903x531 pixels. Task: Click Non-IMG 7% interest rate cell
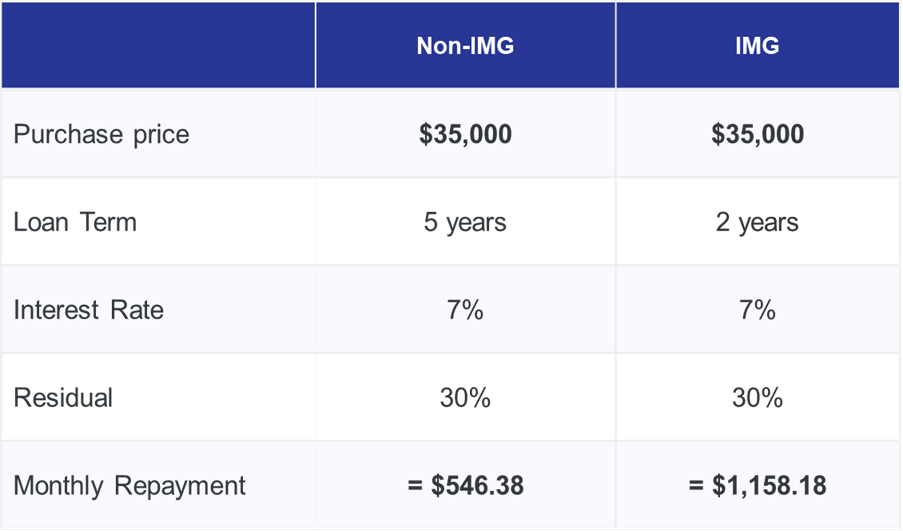[x=465, y=310]
